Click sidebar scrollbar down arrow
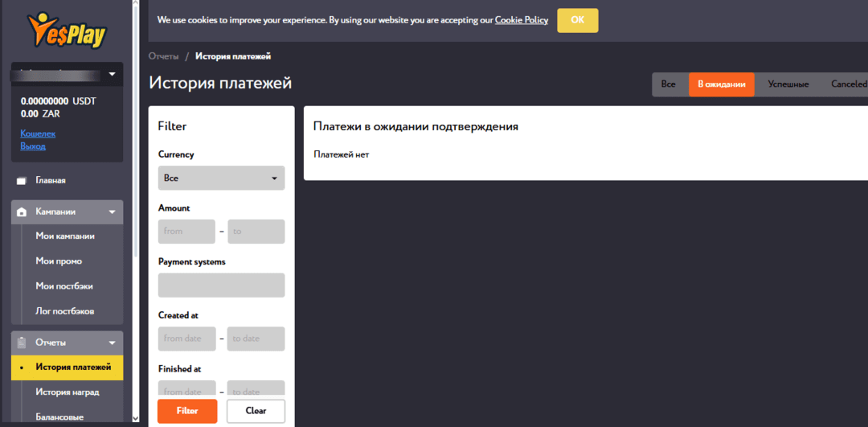The height and width of the screenshot is (427, 868). pos(136,419)
